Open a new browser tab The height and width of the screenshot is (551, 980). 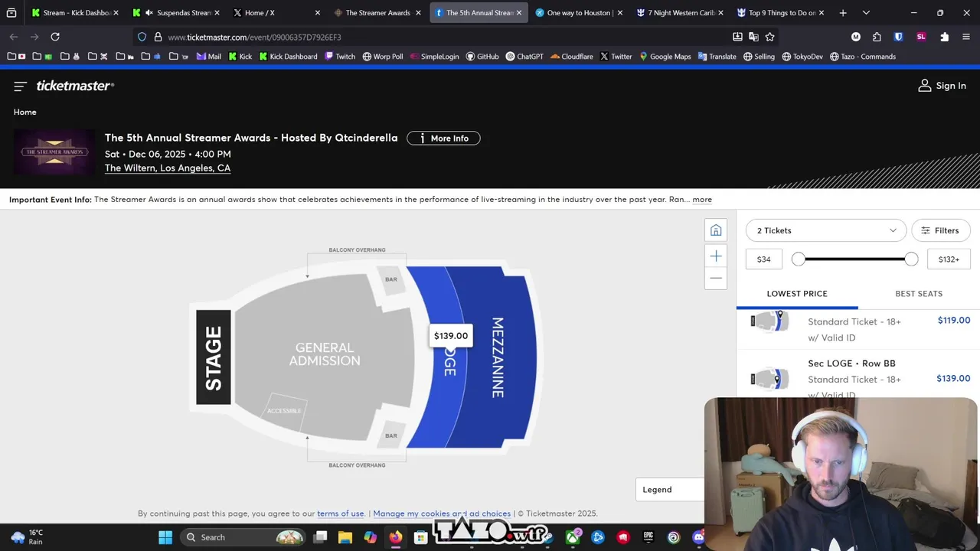[843, 13]
